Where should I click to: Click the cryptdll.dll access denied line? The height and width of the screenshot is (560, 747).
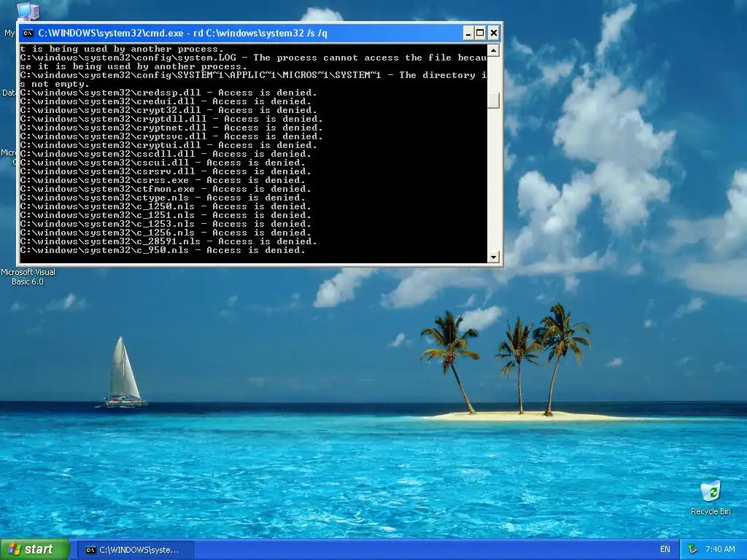[171, 119]
